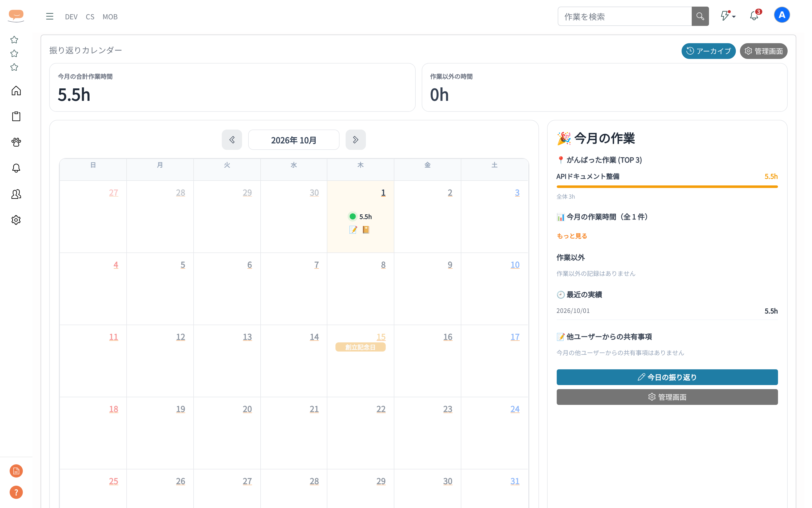This screenshot has height=508, width=812.
Task: Click 今日の振り返り button
Action: click(667, 377)
